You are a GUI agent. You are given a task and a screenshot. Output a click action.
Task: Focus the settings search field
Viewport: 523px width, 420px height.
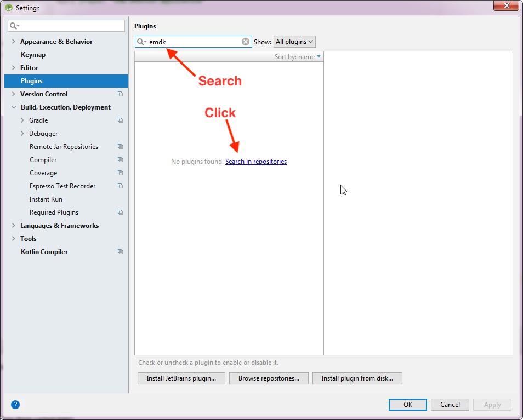click(x=66, y=26)
